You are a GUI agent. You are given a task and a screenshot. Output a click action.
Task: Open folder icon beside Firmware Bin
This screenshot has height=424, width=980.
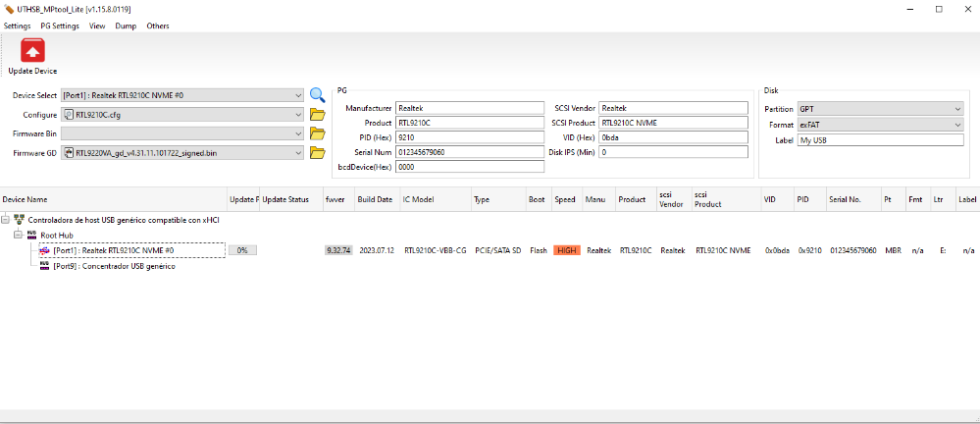pyautogui.click(x=317, y=133)
